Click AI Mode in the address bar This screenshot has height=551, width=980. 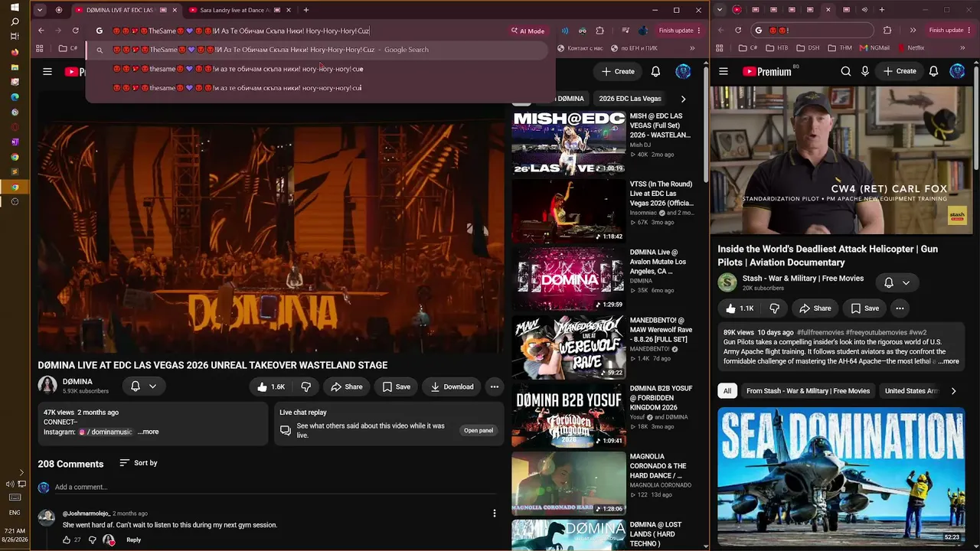point(528,31)
